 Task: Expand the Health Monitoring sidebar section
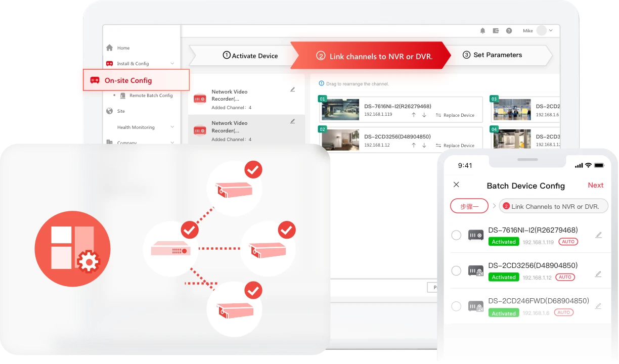click(x=172, y=127)
